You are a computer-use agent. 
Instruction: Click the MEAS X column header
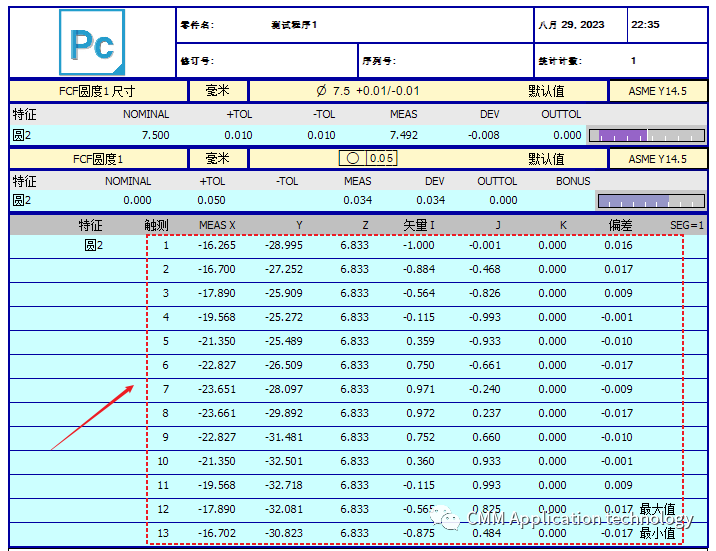217,225
